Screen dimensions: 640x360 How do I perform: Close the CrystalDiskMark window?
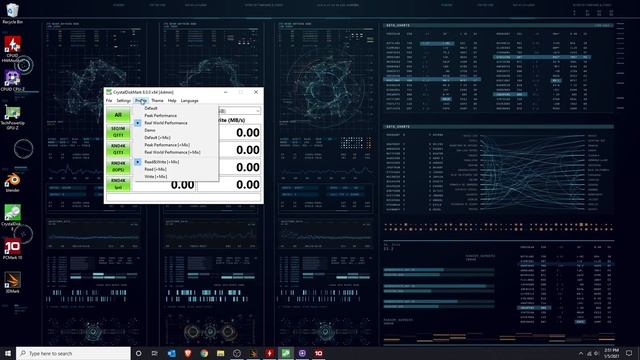click(x=256, y=92)
